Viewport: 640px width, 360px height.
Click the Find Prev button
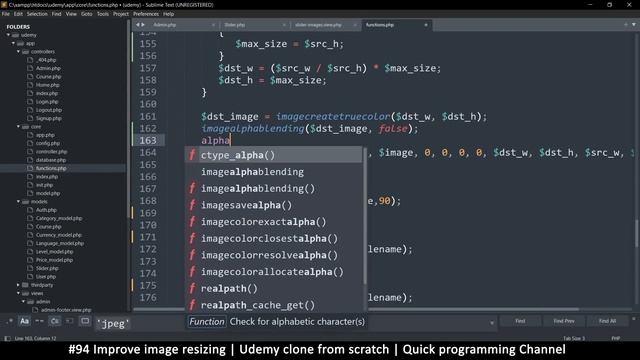point(564,321)
